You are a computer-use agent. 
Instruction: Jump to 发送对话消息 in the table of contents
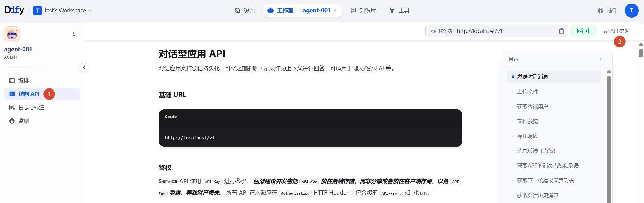point(554,77)
